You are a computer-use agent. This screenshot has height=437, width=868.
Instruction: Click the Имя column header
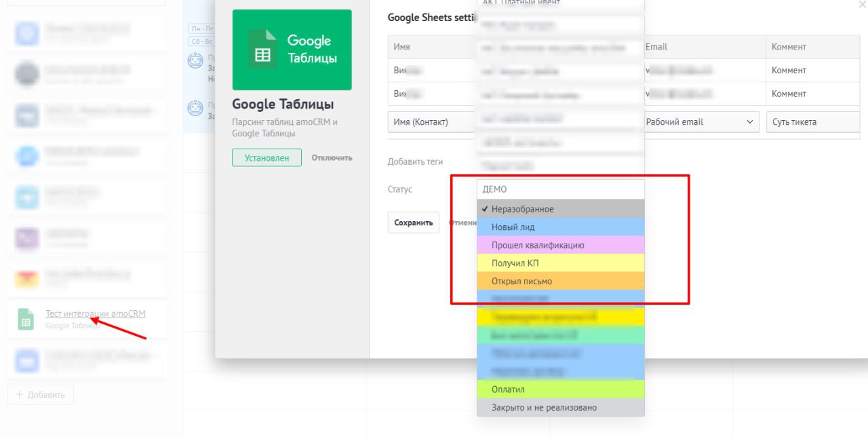432,47
